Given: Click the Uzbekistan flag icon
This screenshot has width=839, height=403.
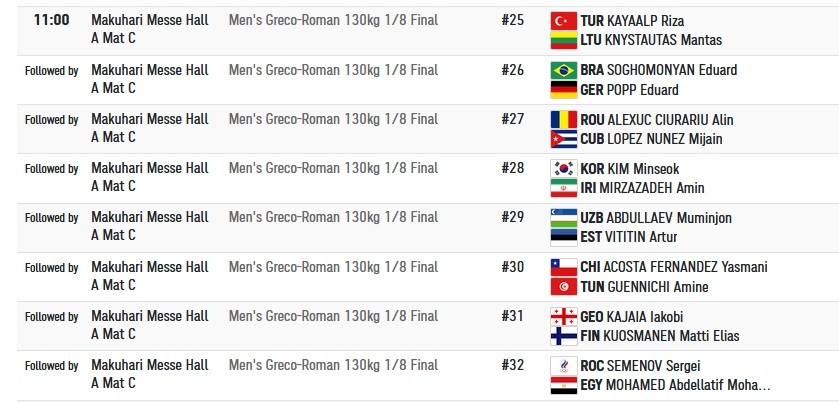Looking at the screenshot, I should (x=564, y=217).
